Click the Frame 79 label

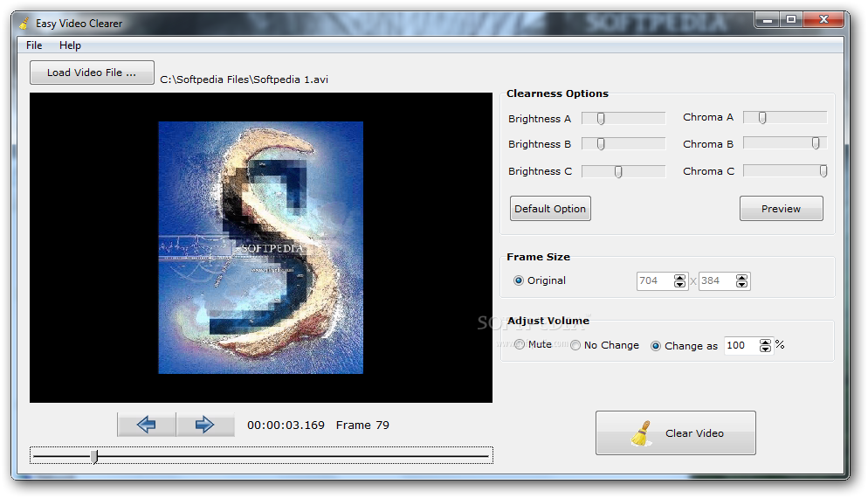362,425
